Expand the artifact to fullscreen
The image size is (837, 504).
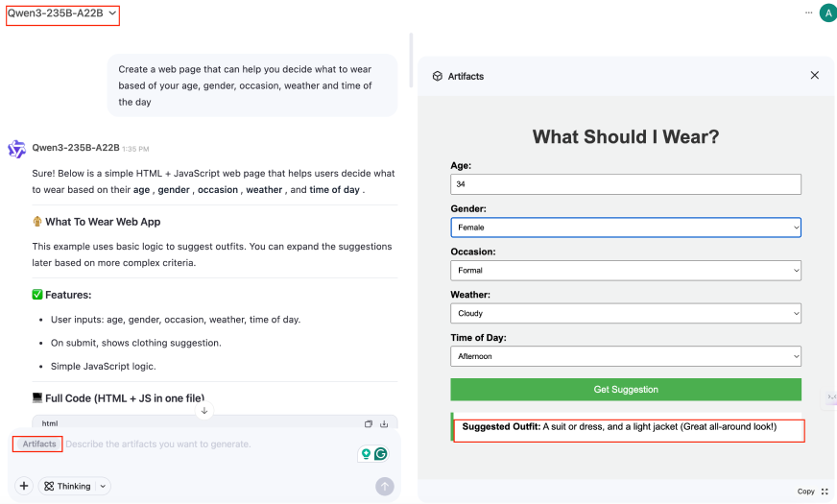[x=825, y=492]
